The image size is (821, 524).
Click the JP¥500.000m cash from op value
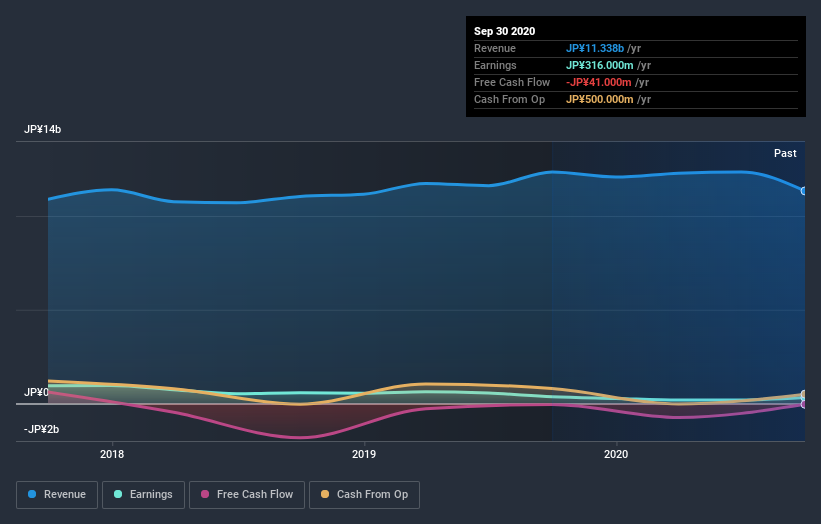(x=600, y=99)
